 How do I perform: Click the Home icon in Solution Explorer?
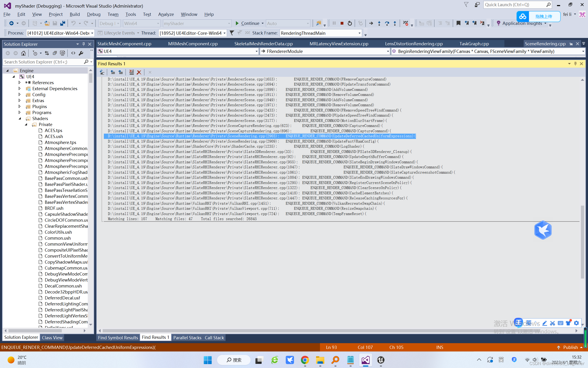point(23,53)
